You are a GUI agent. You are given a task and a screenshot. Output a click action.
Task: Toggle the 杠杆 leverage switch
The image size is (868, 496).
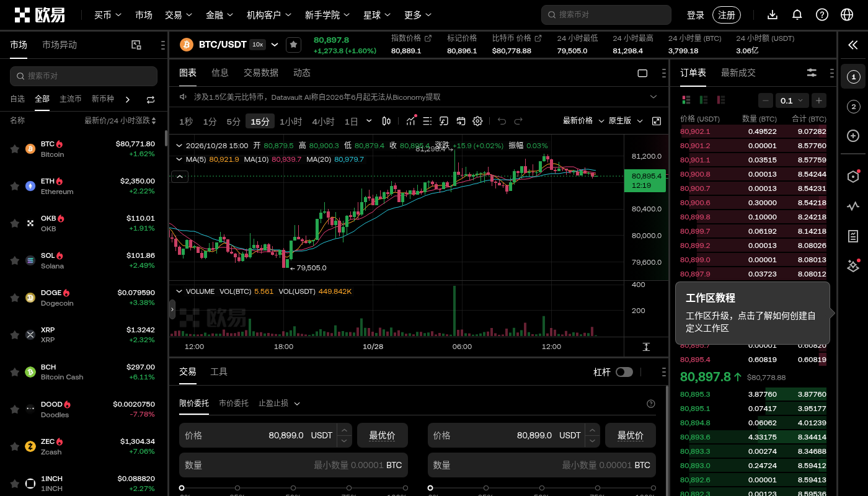624,372
